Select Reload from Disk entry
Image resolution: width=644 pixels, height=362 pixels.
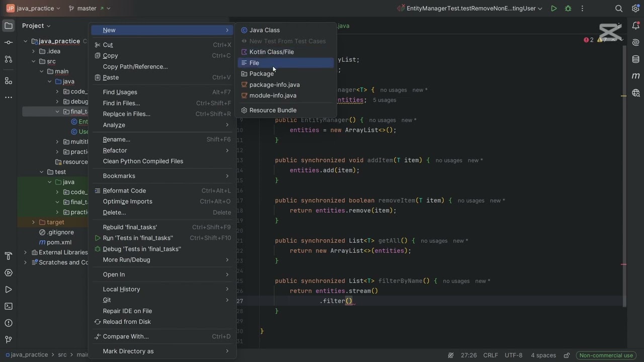pyautogui.click(x=163, y=322)
